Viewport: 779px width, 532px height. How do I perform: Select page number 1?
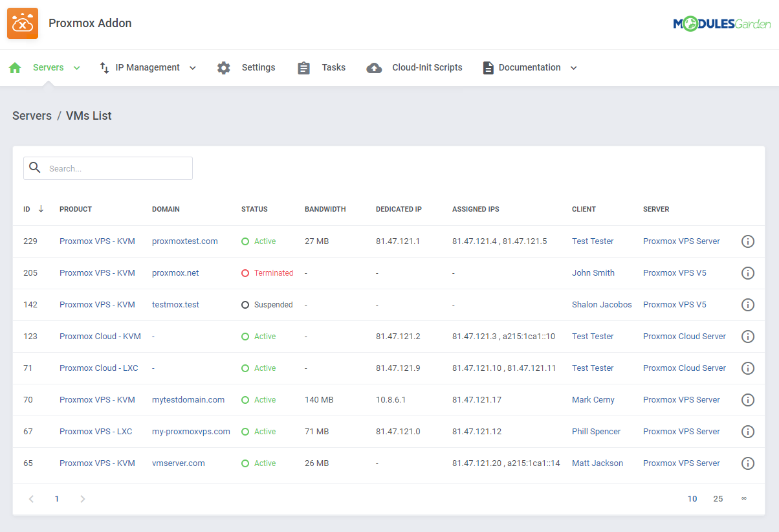pos(57,499)
